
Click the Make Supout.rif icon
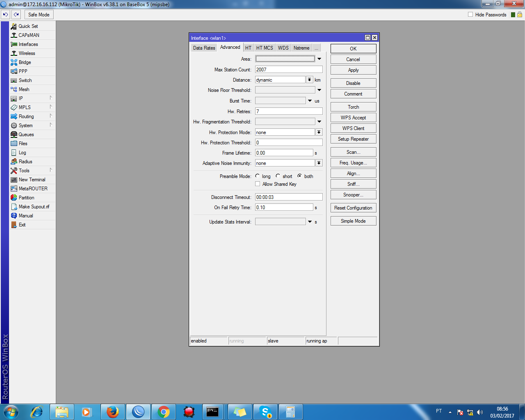coord(14,207)
